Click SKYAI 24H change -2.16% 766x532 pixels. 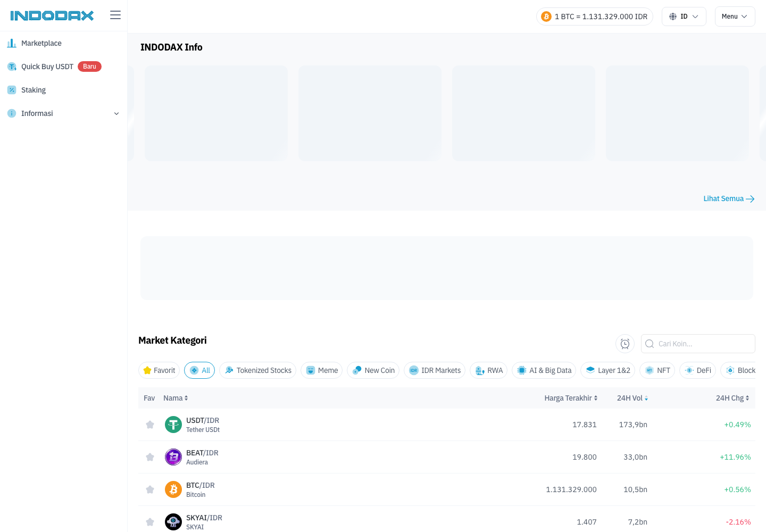[738, 522]
